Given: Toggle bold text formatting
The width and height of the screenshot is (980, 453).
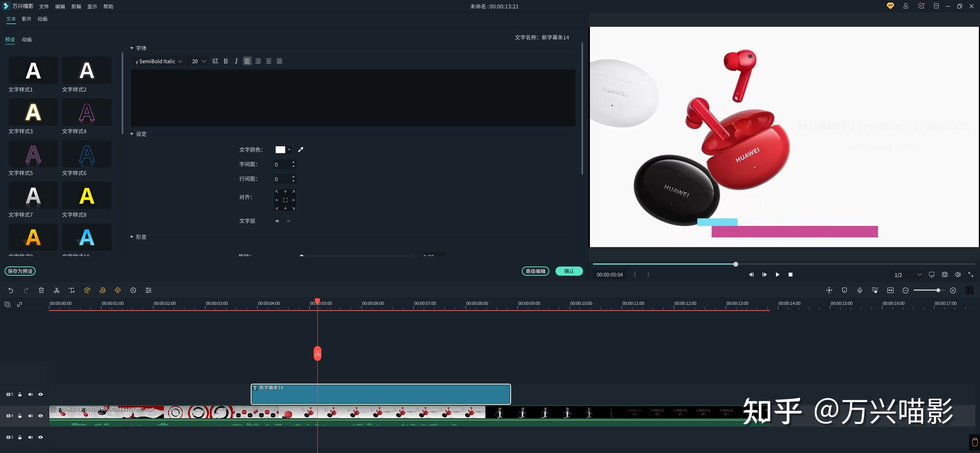Looking at the screenshot, I should [x=226, y=61].
